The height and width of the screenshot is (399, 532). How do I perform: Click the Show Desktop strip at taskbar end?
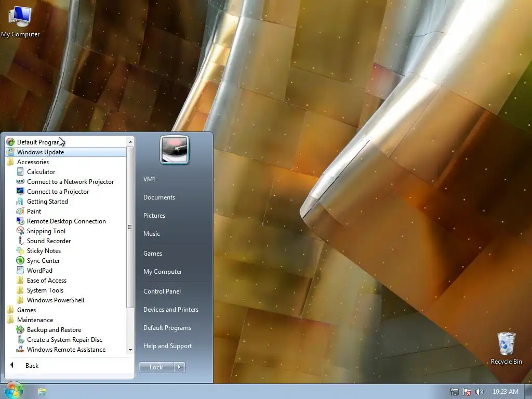click(x=528, y=392)
